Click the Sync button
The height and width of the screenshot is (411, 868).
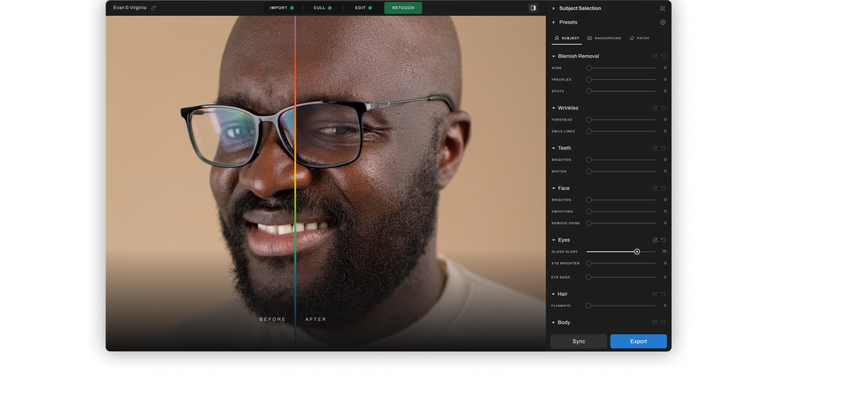click(x=579, y=341)
